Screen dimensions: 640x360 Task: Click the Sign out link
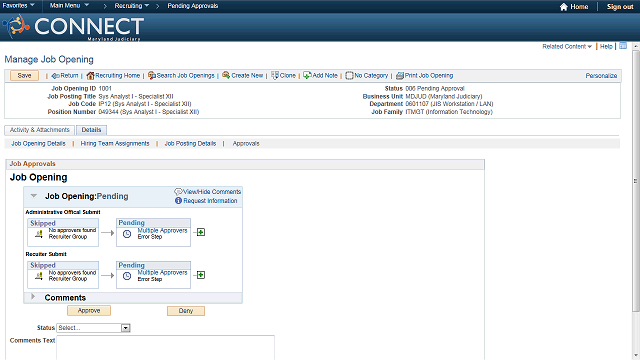620,7
